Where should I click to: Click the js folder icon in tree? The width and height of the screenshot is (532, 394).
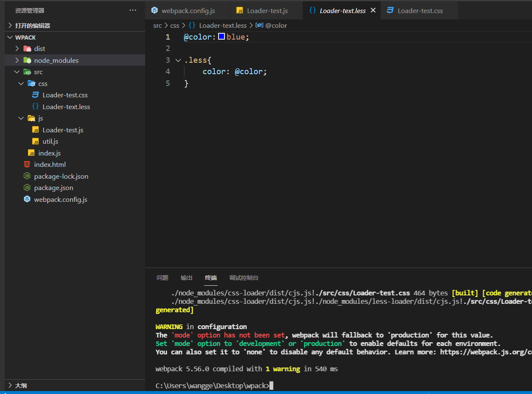pyautogui.click(x=32, y=118)
